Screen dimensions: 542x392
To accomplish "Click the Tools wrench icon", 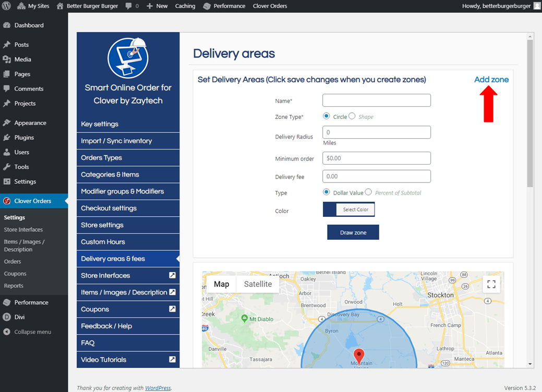I will [7, 167].
